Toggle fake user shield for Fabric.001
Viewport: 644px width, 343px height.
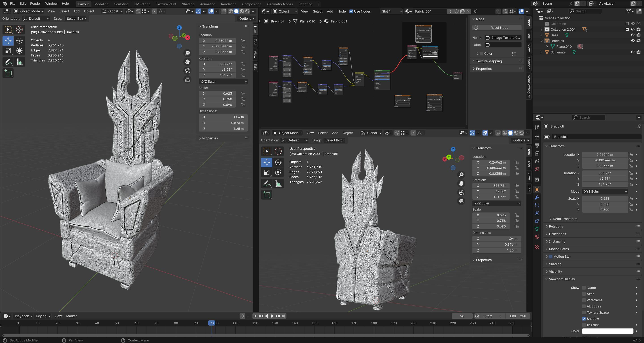(457, 11)
